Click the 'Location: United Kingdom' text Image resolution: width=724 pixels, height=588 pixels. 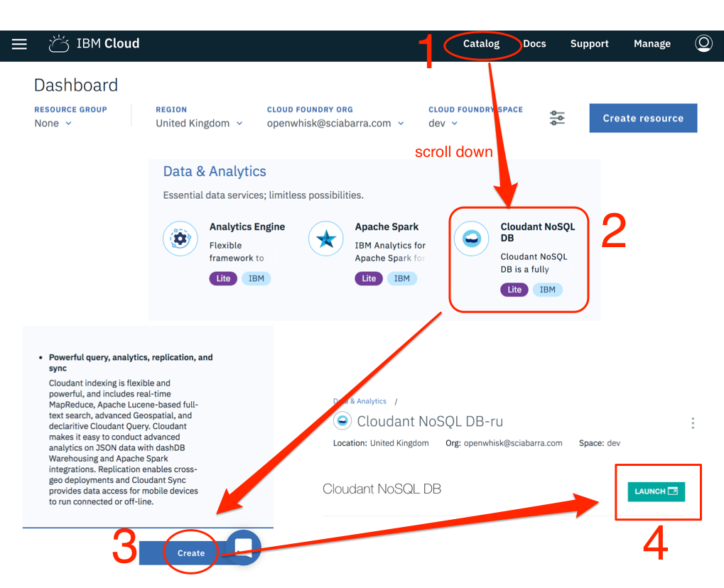point(381,443)
